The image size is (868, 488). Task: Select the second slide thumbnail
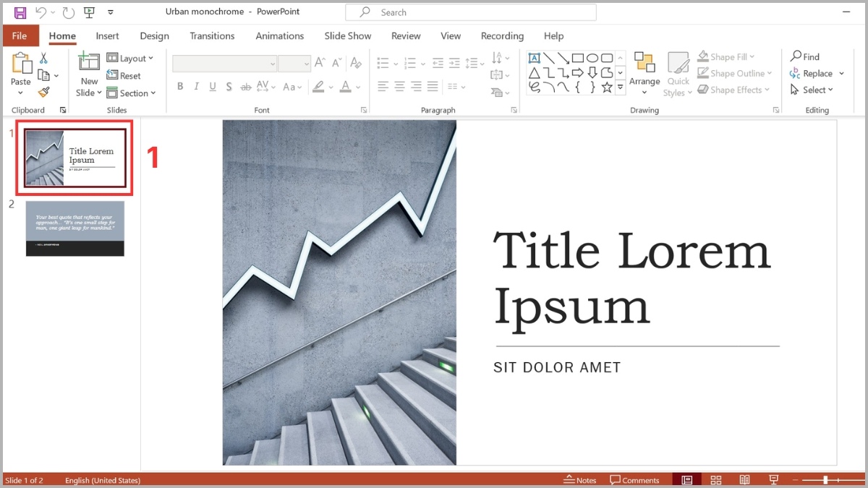(75, 228)
